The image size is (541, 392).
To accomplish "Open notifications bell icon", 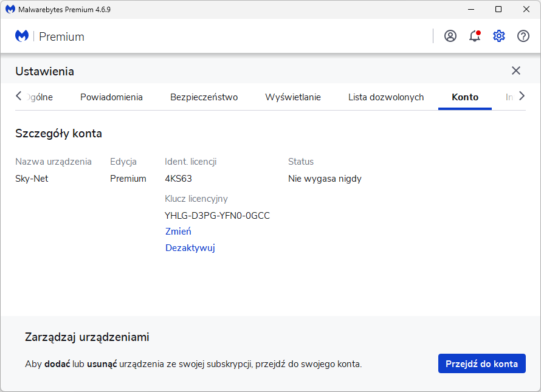I will tap(475, 36).
